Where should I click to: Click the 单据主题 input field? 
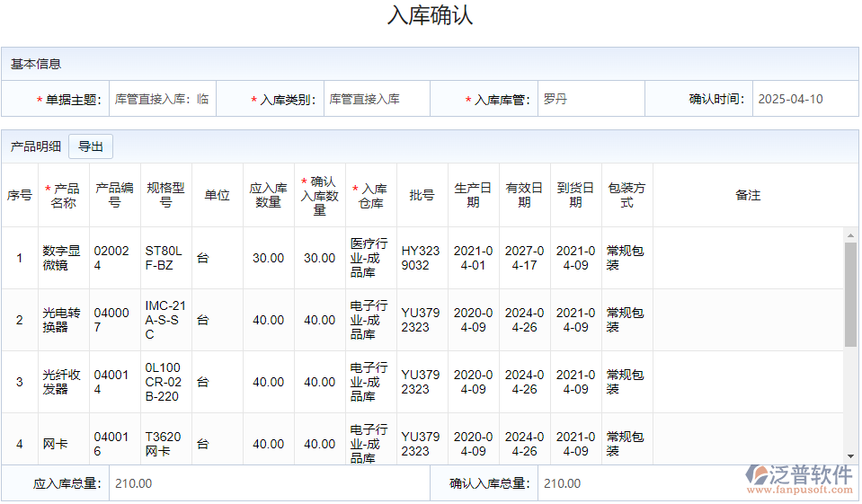(x=163, y=99)
